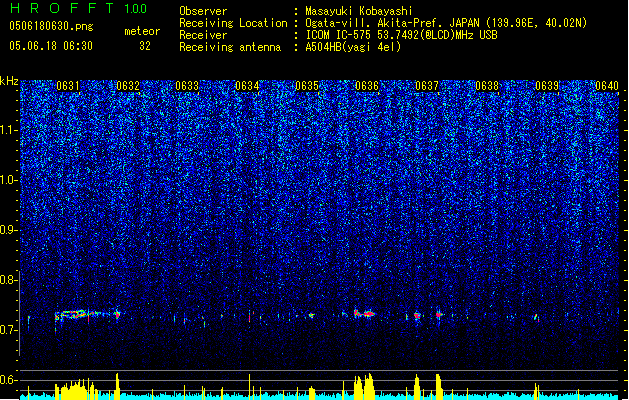Click the 1.0 kHz axis tick label

pyautogui.click(x=8, y=181)
